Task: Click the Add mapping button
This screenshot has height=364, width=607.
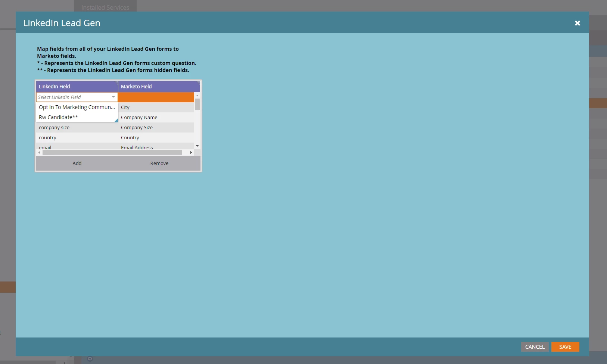Action: point(77,163)
